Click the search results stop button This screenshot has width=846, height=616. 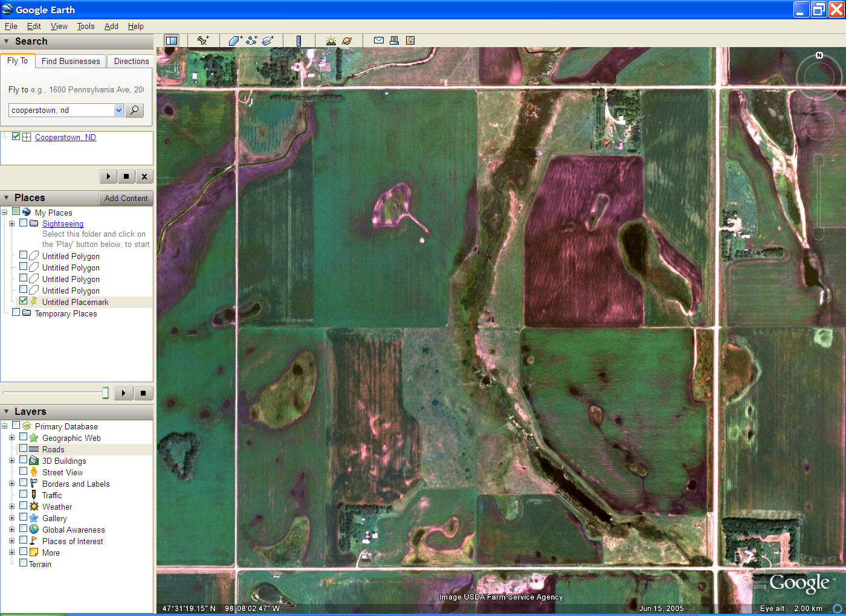click(126, 176)
